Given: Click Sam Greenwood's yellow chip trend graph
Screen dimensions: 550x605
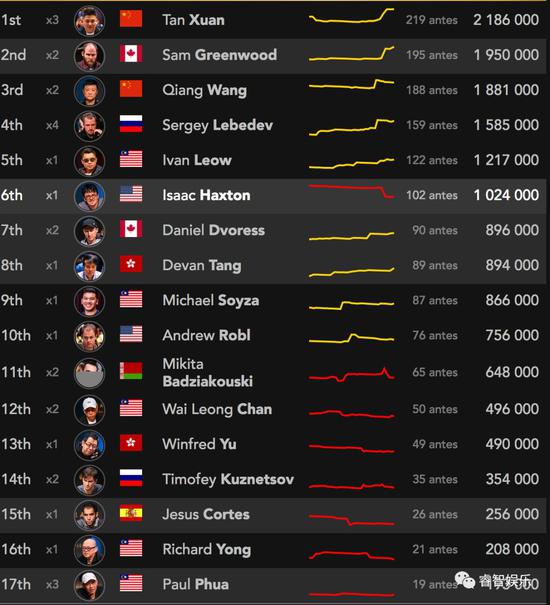Looking at the screenshot, I should click(351, 54).
